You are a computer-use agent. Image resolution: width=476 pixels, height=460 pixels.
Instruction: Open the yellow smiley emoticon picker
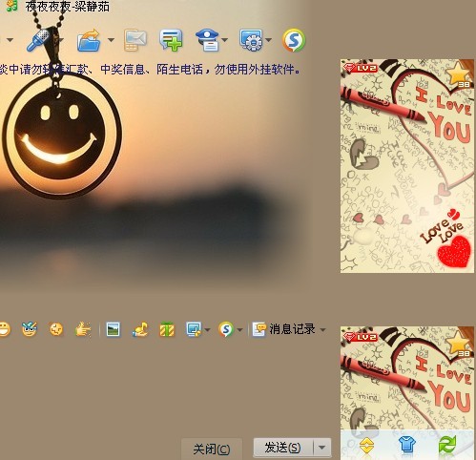[x=5, y=329]
